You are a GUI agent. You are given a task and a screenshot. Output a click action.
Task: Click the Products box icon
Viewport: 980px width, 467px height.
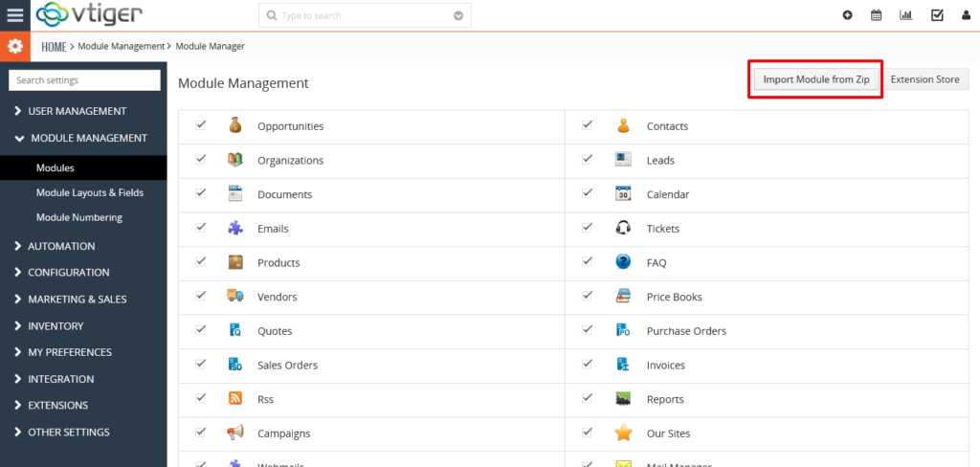235,262
